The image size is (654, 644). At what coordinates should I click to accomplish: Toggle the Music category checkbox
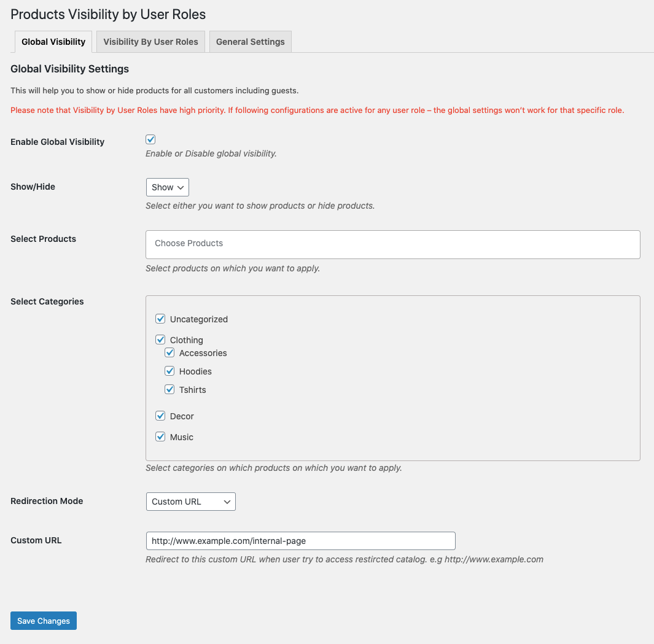click(x=160, y=436)
